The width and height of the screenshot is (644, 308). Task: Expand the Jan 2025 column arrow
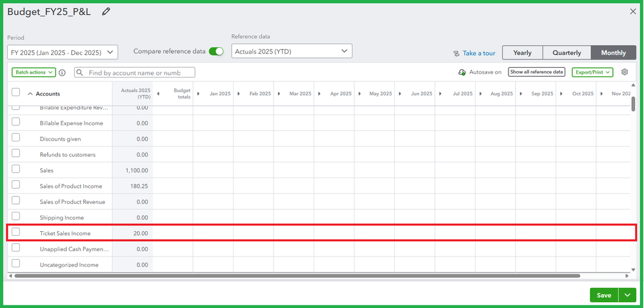[198, 94]
